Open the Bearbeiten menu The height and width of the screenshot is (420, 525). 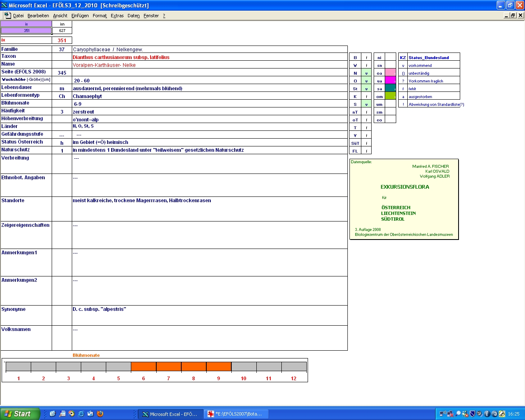point(38,16)
